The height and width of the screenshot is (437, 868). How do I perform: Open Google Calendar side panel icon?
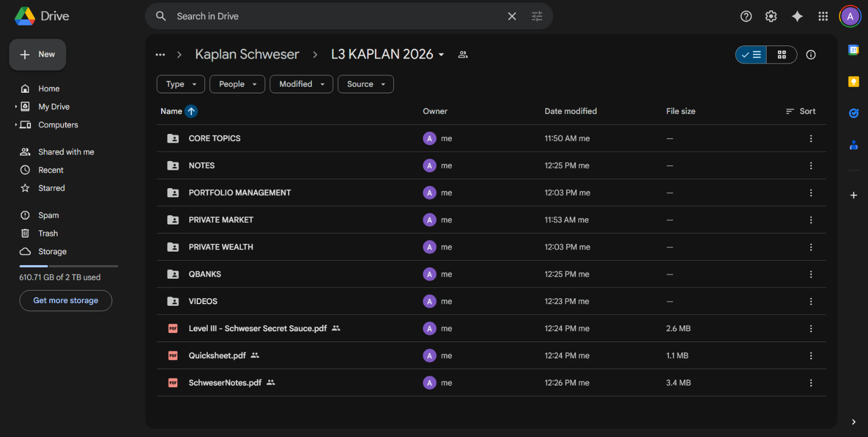click(x=853, y=50)
